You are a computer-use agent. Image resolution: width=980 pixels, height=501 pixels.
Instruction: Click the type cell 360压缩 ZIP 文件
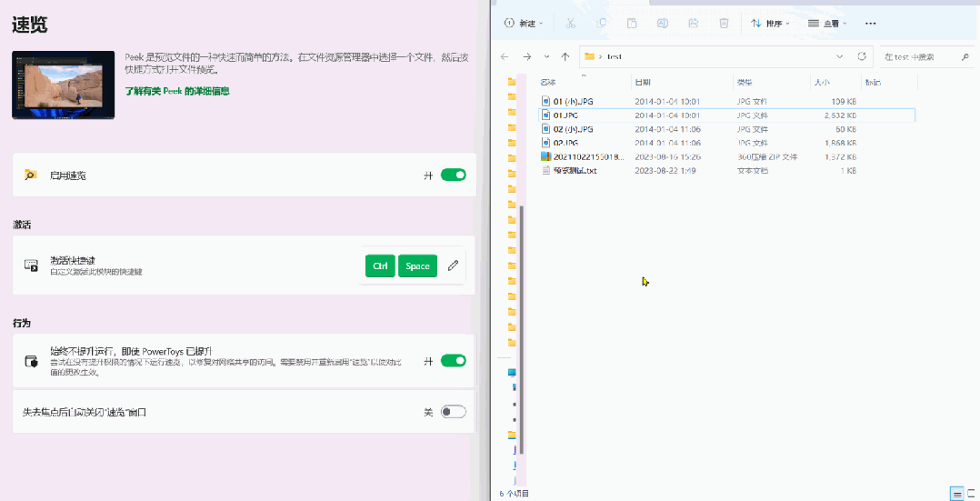[767, 156]
